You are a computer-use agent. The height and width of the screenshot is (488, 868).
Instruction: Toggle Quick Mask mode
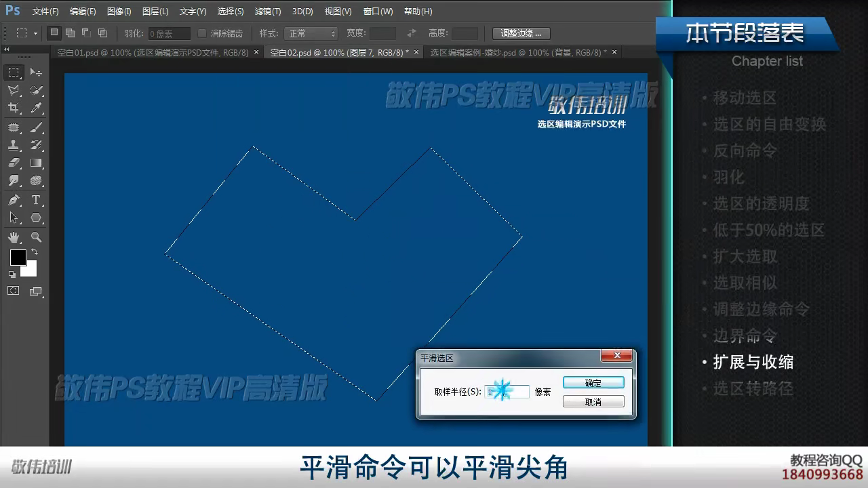click(14, 291)
